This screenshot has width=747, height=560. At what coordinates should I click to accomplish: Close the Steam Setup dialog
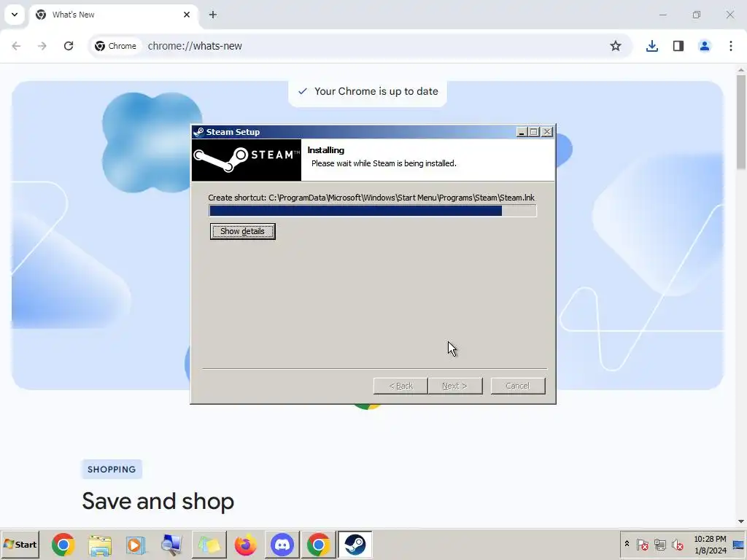tap(547, 132)
